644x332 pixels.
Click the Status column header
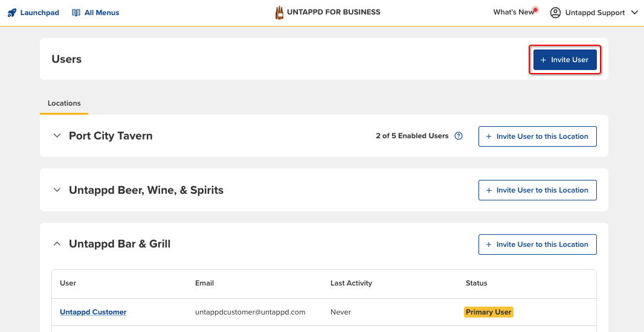pyautogui.click(x=477, y=283)
